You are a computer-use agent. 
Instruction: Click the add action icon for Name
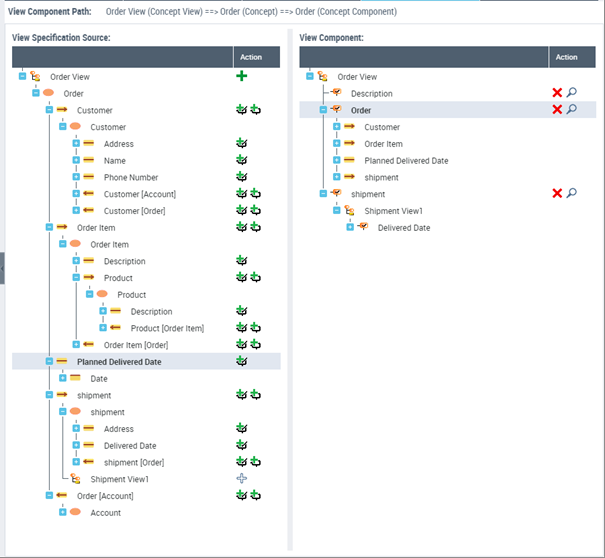click(241, 160)
